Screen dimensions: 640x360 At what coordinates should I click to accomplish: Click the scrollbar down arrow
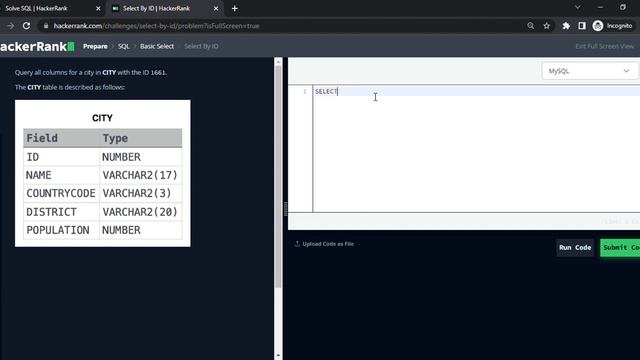tap(278, 356)
